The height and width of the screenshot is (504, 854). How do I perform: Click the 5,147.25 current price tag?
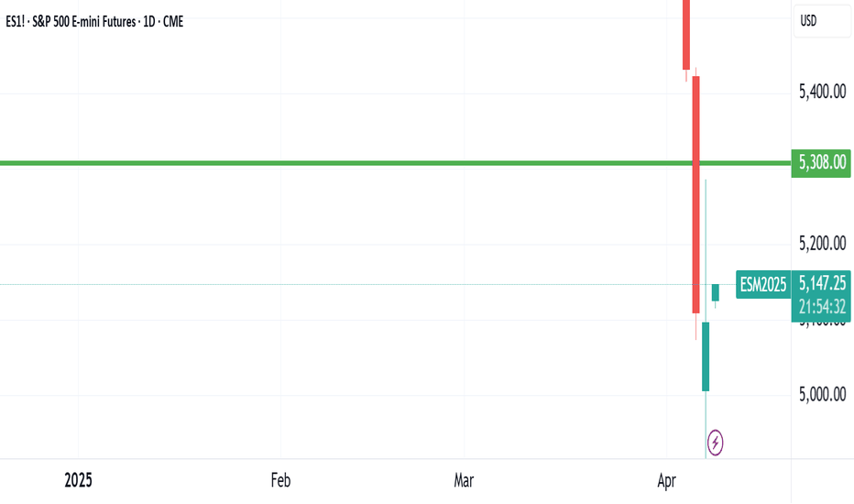tap(821, 283)
